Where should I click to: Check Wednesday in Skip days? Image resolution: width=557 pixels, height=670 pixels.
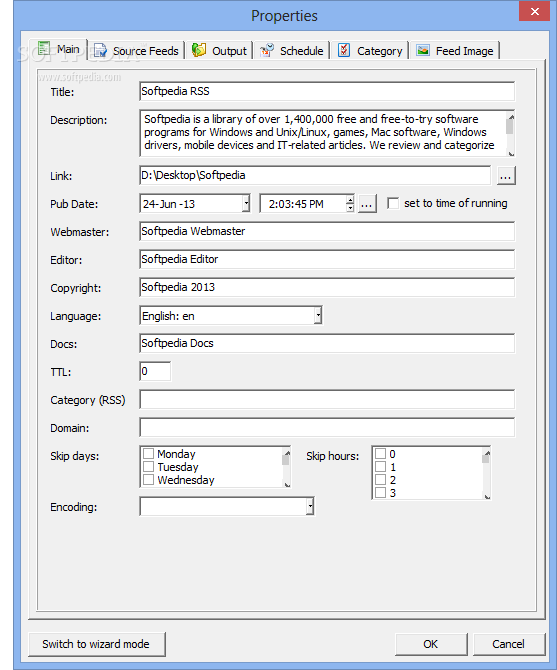pos(148,479)
